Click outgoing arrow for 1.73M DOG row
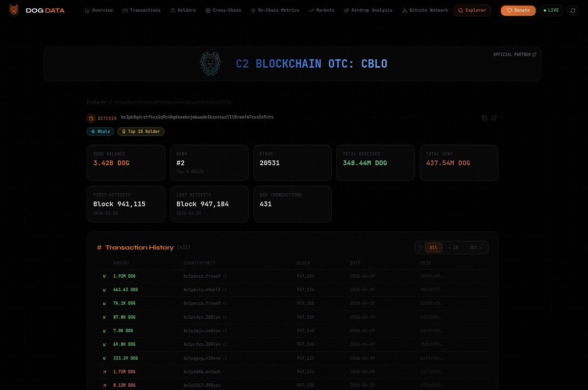588x390 pixels. coord(104,372)
